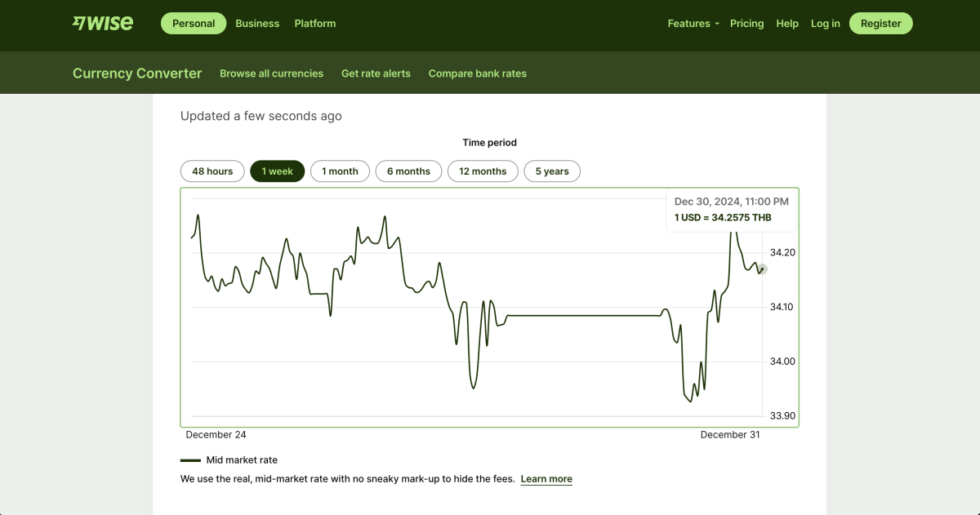980x515 pixels.
Task: Open Compare bank rates
Action: click(x=478, y=73)
